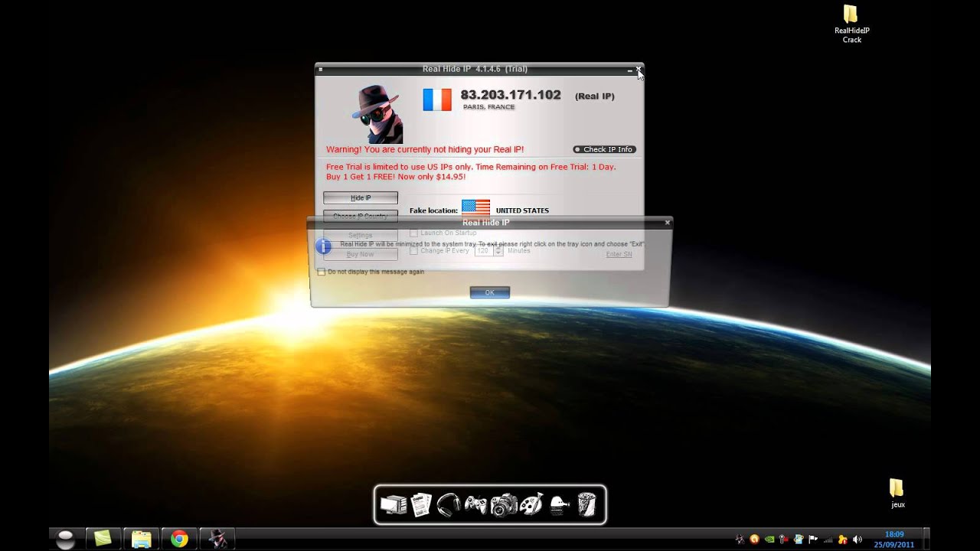The width and height of the screenshot is (980, 551).
Task: Open the computer icon in the dock
Action: [x=394, y=505]
